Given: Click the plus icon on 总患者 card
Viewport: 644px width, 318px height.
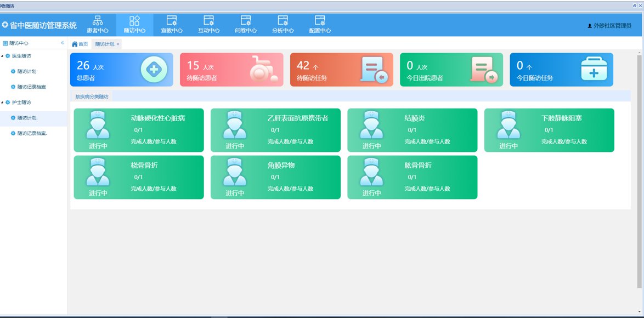Looking at the screenshot, I should click(154, 70).
